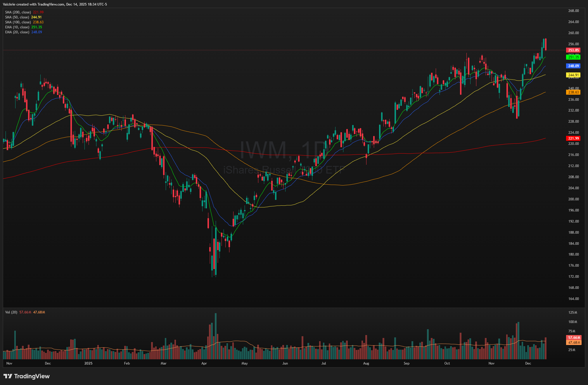This screenshot has height=385, width=588.
Task: Click the 57.66M volume value tag
Action: 574,338
